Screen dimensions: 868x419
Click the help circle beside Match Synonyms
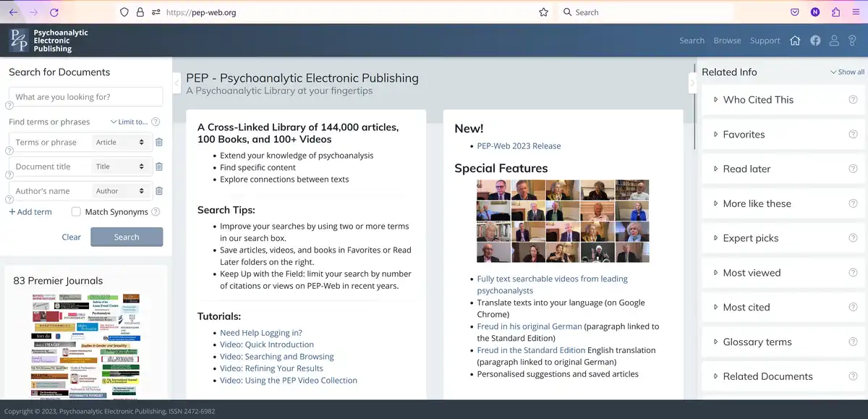click(x=156, y=211)
